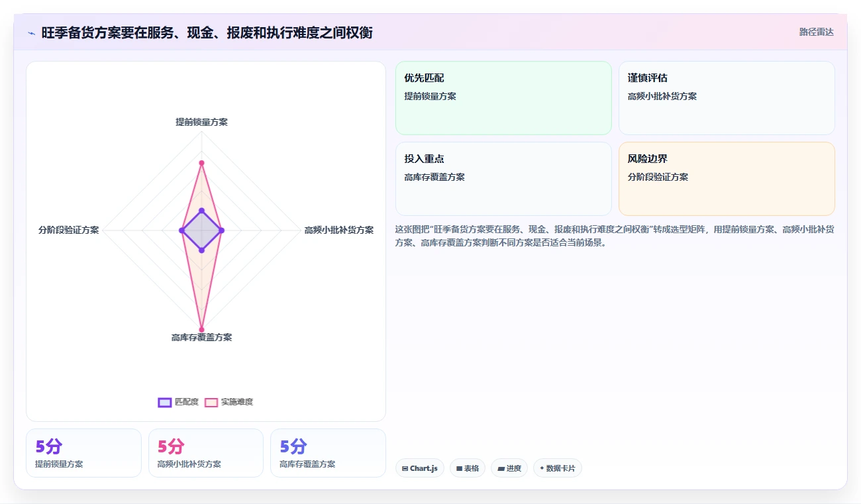Image resolution: width=861 pixels, height=504 pixels.
Task: Click the purple data point on right axis
Action: (x=221, y=230)
